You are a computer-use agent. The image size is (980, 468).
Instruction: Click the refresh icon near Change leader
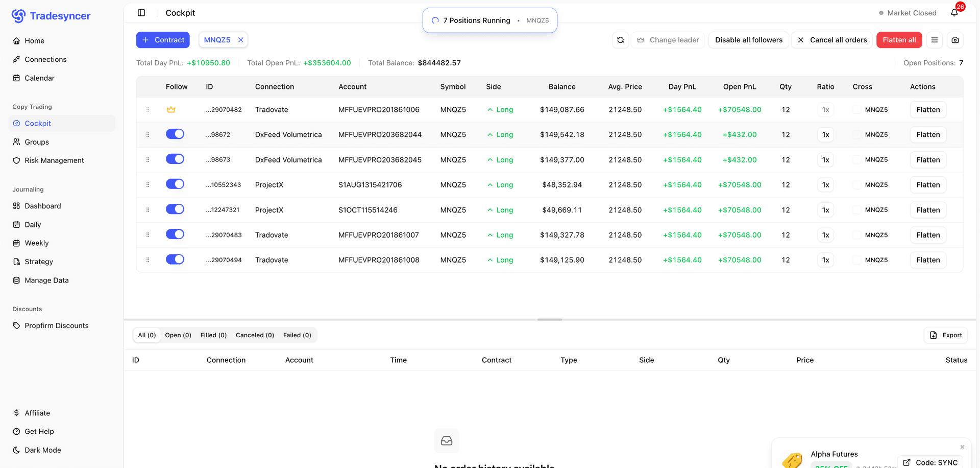tap(620, 39)
